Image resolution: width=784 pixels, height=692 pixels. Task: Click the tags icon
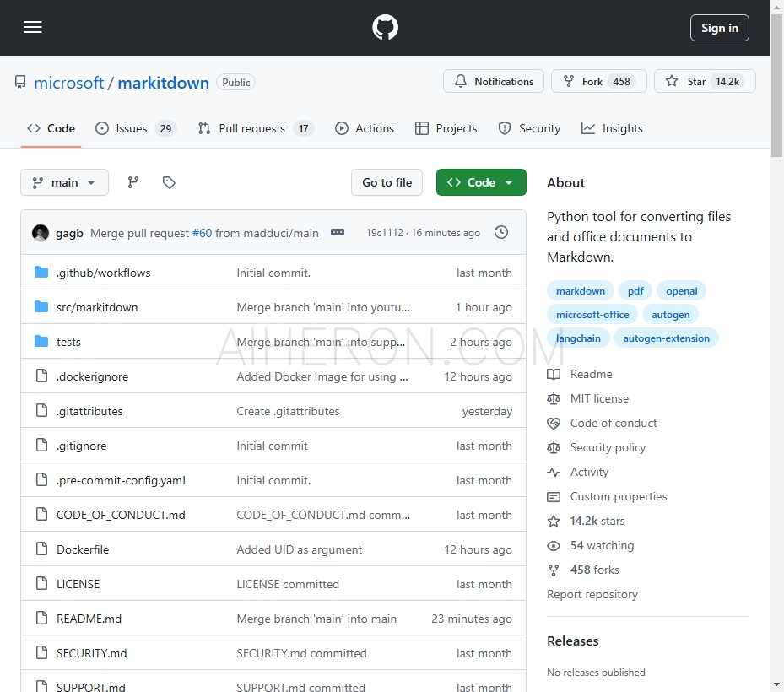pos(169,182)
